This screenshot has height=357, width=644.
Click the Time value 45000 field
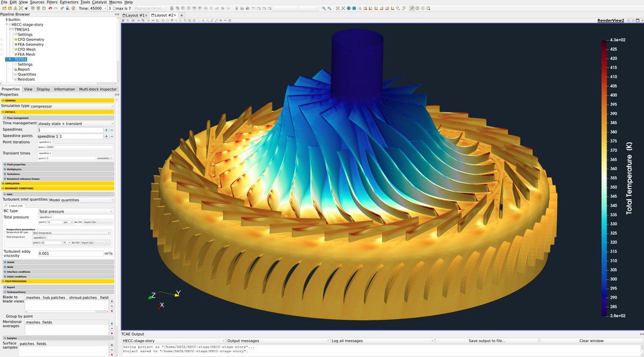(x=97, y=9)
